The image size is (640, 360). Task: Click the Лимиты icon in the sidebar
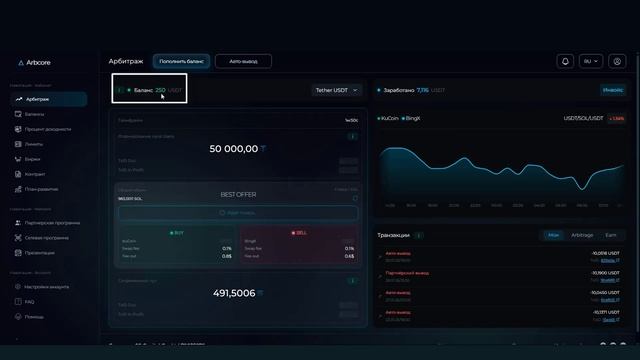click(x=18, y=144)
